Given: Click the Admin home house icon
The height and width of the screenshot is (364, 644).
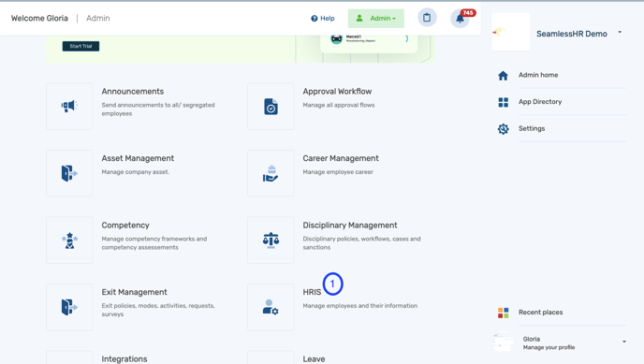Looking at the screenshot, I should coord(504,76).
